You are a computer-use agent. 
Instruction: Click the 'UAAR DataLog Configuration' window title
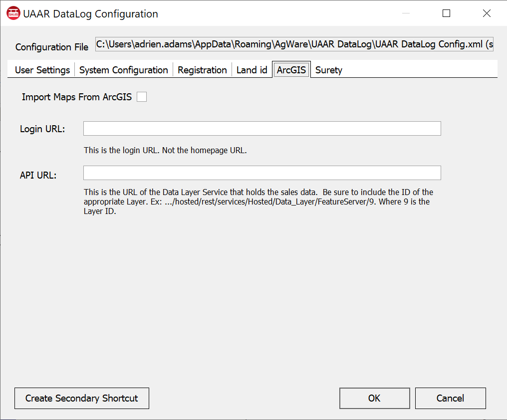[x=90, y=14]
